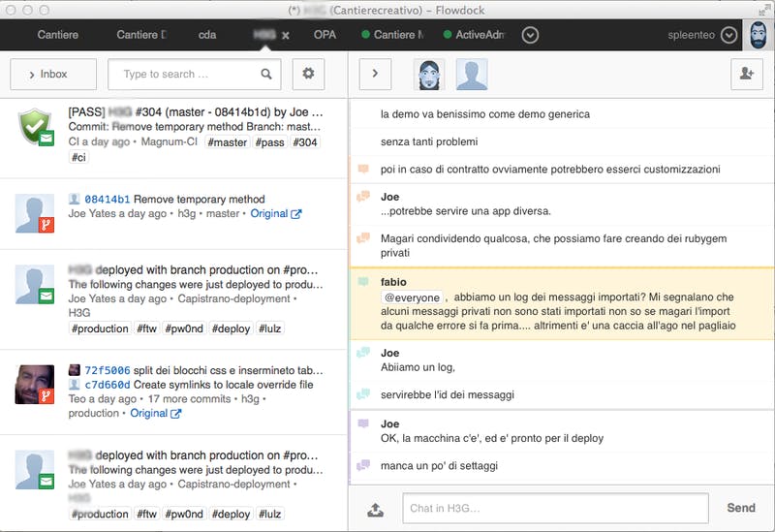Image resolution: width=775 pixels, height=532 pixels.
Task: Click the add user icon
Action: click(746, 74)
